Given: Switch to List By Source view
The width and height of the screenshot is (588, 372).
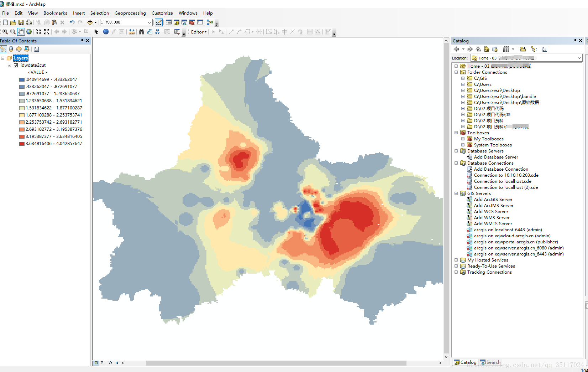Looking at the screenshot, I should click(x=11, y=49).
